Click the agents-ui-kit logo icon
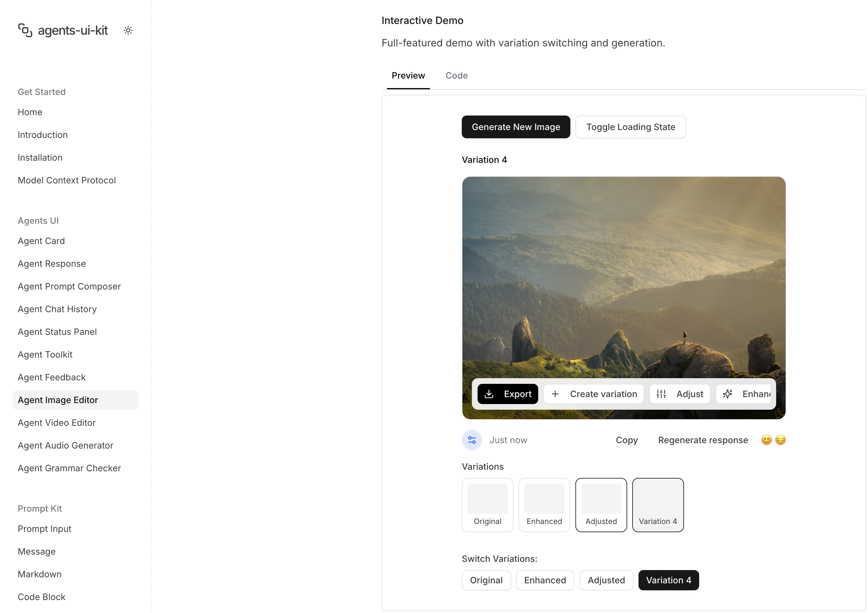This screenshot has width=868, height=613. coord(25,30)
